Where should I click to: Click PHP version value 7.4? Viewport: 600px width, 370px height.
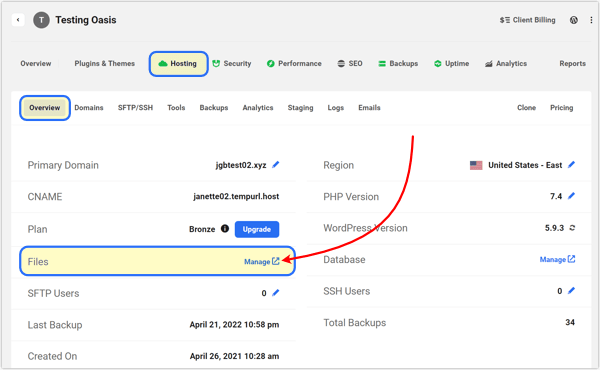[556, 196]
